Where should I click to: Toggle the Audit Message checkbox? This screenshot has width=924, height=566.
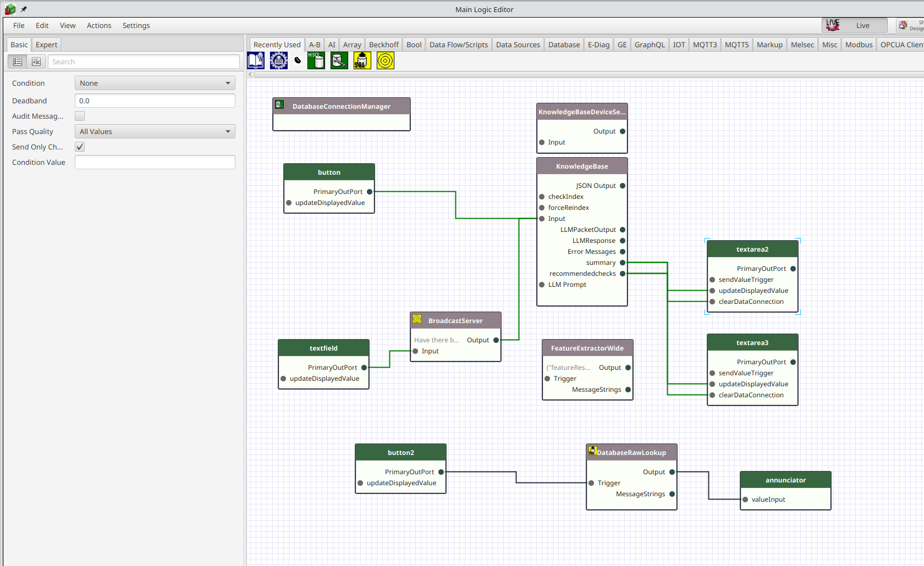80,116
